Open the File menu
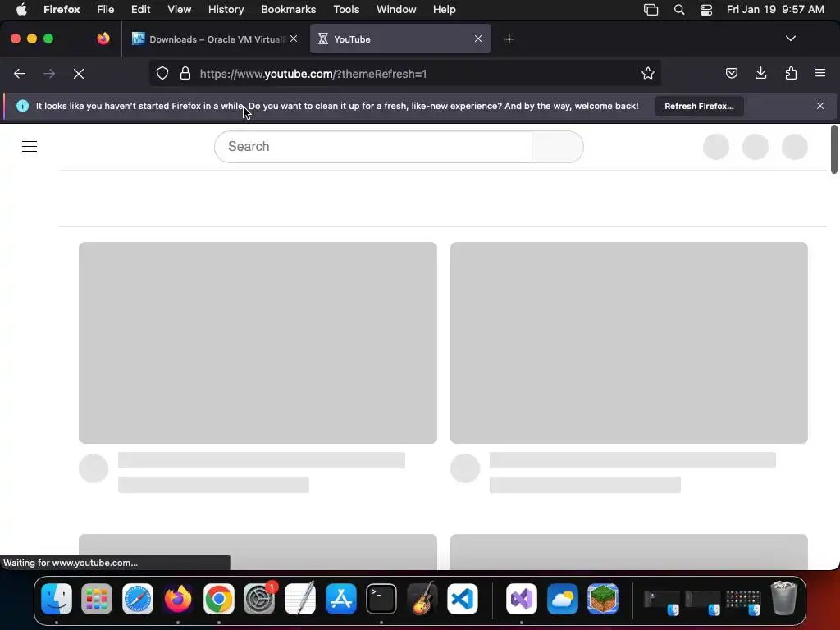Screen dimensions: 840x630 click(105, 10)
